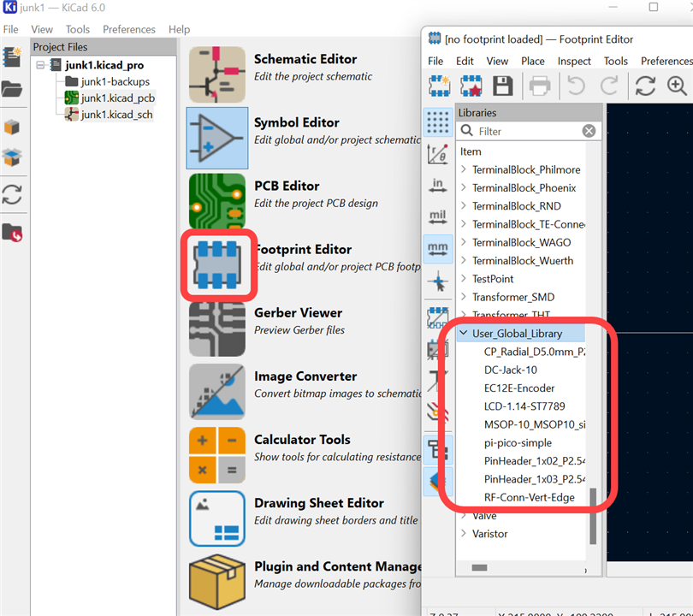Open KiCad File menu
Image resolution: width=693 pixels, height=616 pixels.
coord(11,29)
